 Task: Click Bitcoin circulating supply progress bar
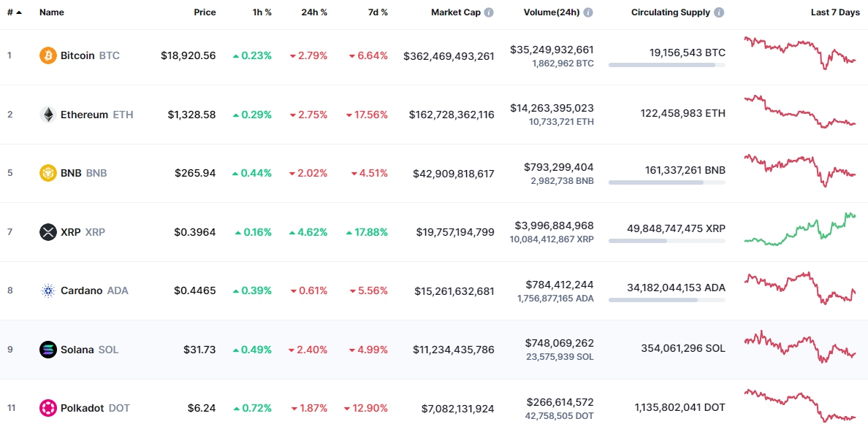pos(666,65)
